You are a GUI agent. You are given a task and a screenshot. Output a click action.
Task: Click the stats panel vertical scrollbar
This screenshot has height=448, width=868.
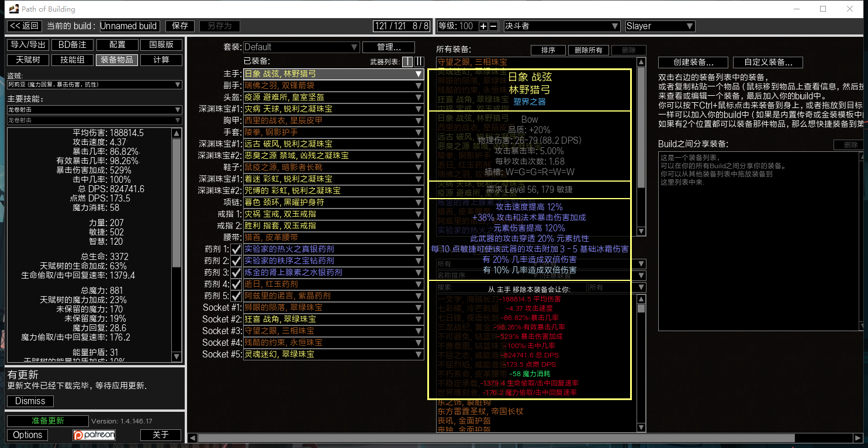click(x=177, y=245)
